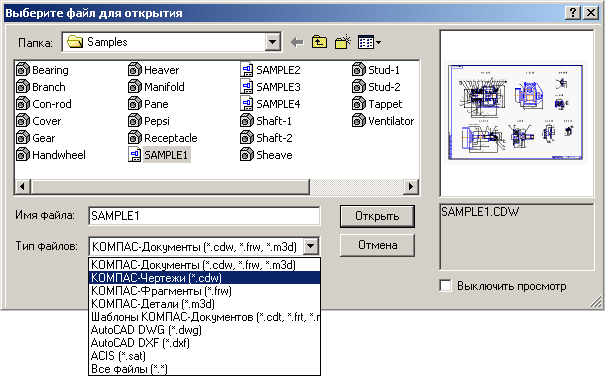Viewport: 605px width, 376px height.
Task: Click the Имя файла input field
Action: pos(204,216)
